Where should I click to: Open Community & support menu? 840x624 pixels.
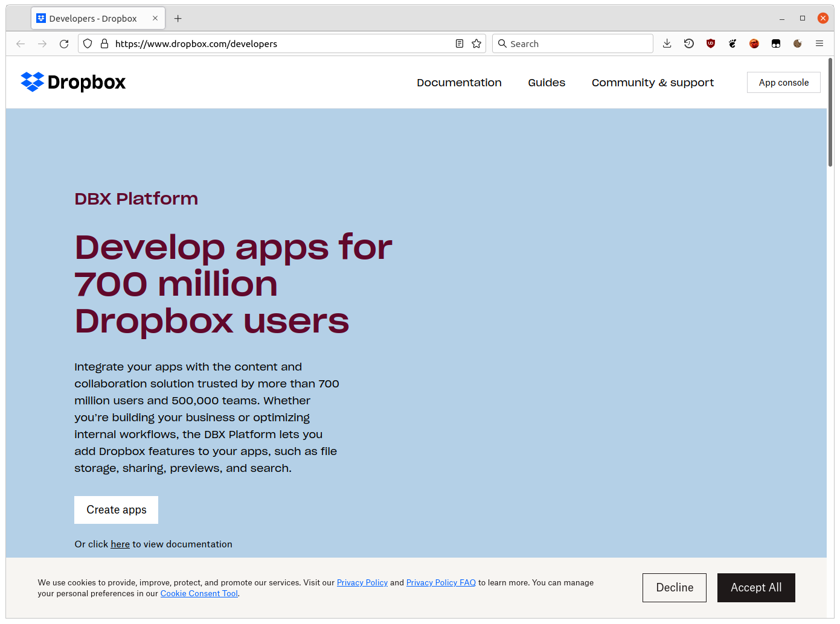(653, 83)
